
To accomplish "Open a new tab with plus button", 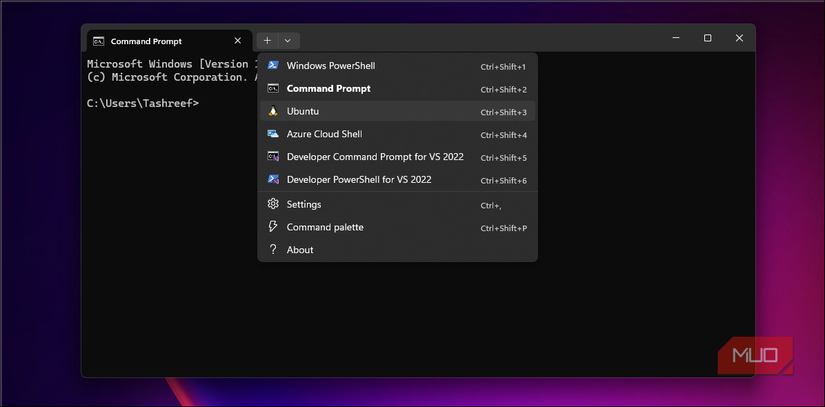I will (x=267, y=41).
